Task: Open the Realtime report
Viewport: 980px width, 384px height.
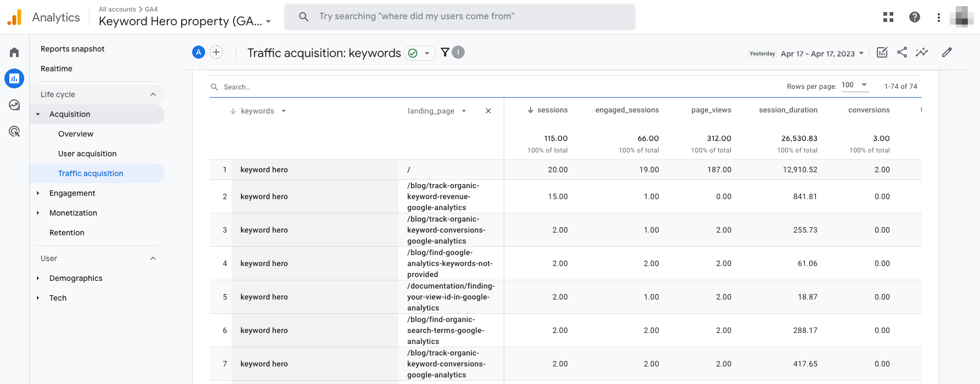Action: pos(57,69)
